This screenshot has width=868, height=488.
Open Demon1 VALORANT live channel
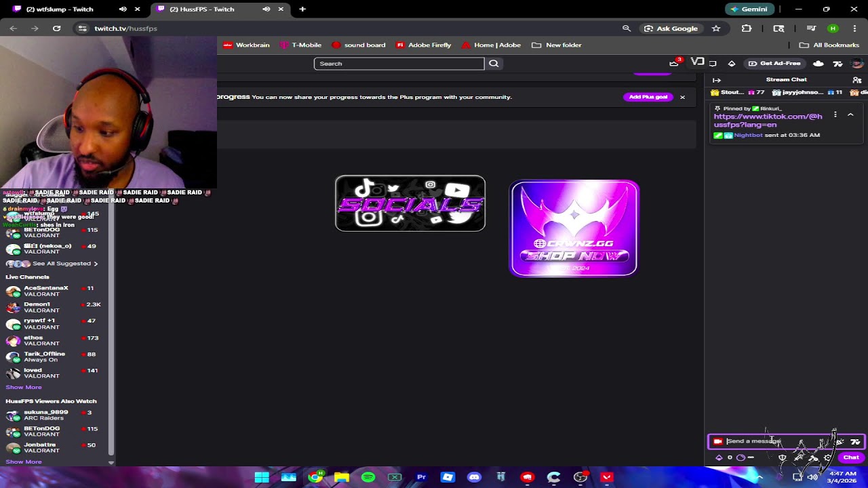[54, 308]
